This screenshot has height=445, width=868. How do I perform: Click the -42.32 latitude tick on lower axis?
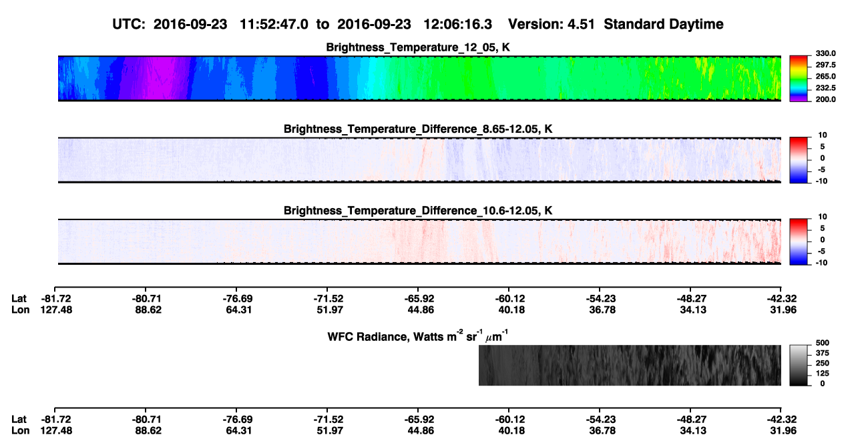[x=781, y=419]
